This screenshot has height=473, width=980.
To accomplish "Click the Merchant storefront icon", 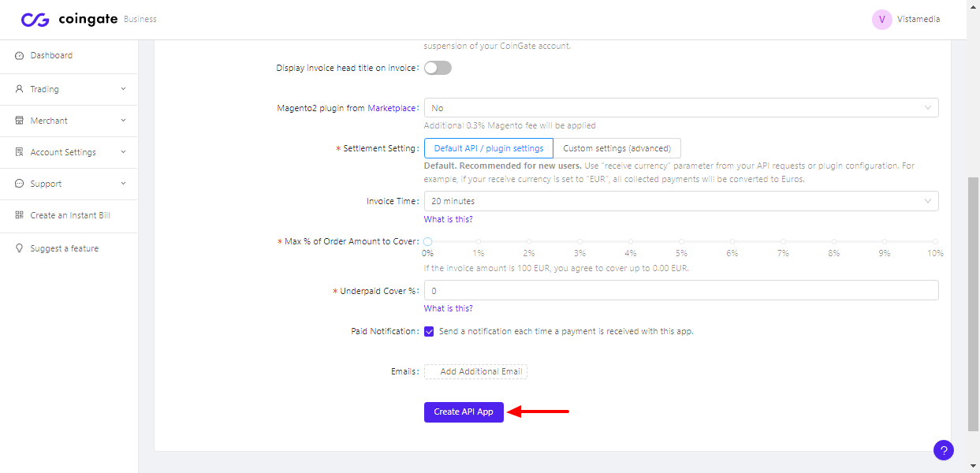I will 20,121.
